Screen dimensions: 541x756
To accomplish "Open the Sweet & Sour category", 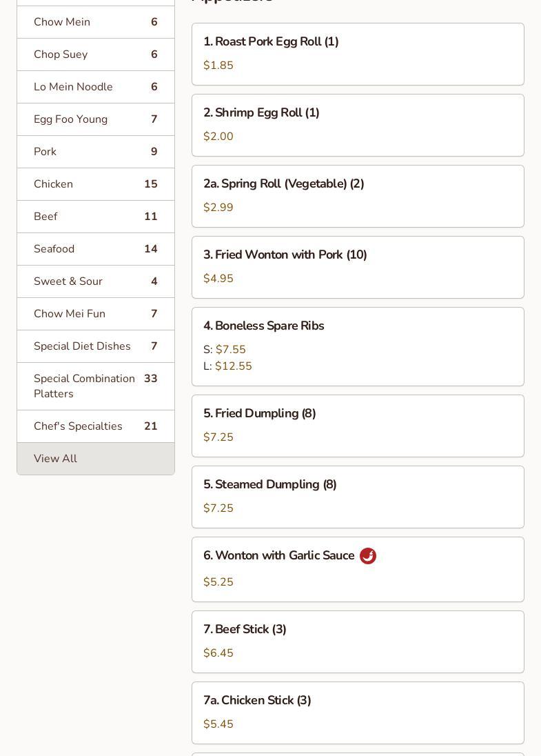I will point(95,281).
